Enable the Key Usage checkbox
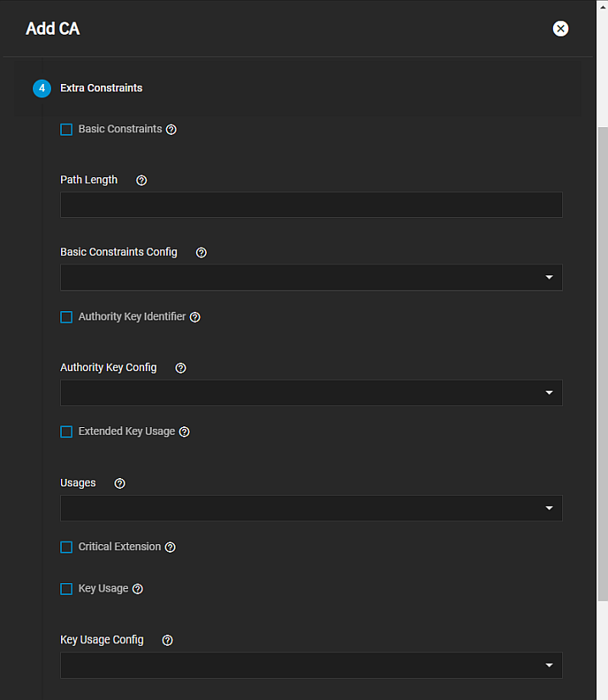 point(66,589)
